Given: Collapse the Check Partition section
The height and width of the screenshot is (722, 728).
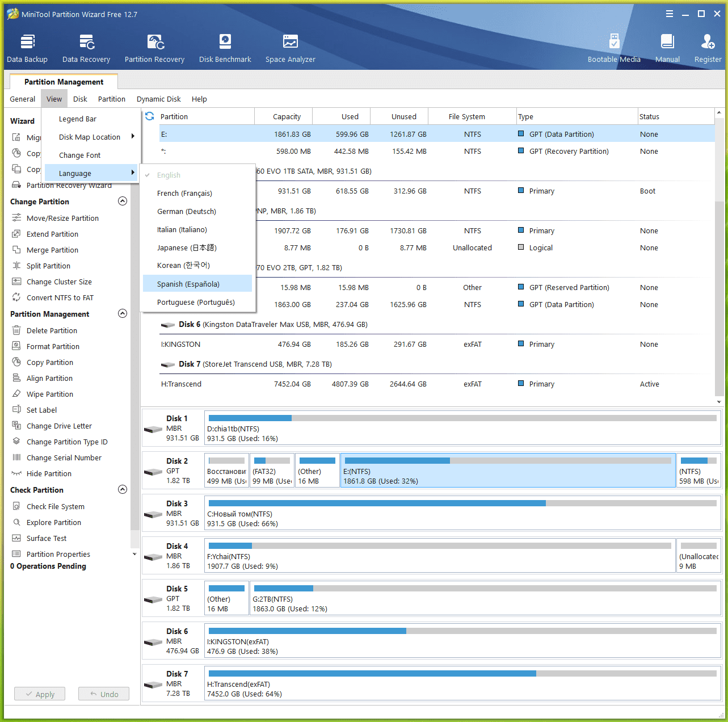Looking at the screenshot, I should (x=122, y=490).
